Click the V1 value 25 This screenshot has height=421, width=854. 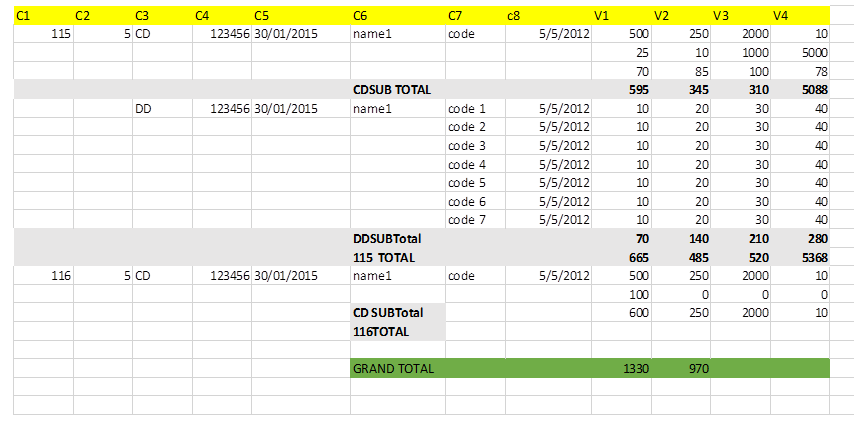coord(621,53)
